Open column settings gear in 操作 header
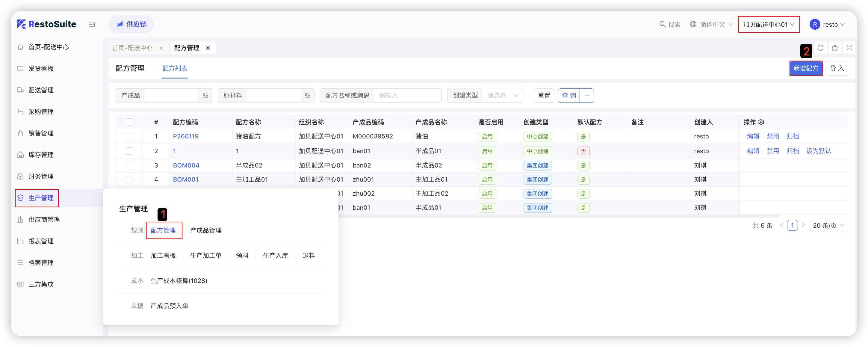The width and height of the screenshot is (868, 347). click(x=761, y=122)
